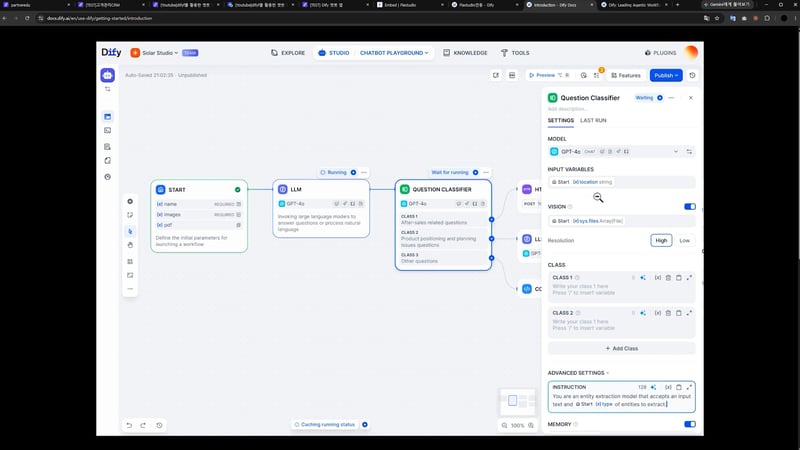Viewport: 800px width, 450px height.
Task: Open the GPT-4o model dropdown
Action: click(x=615, y=152)
